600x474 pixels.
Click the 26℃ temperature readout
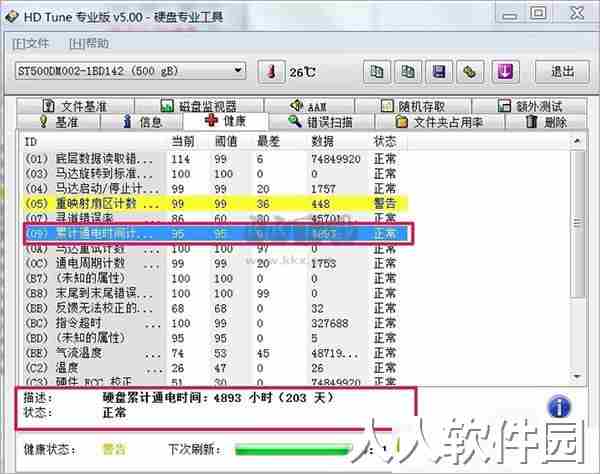[302, 72]
